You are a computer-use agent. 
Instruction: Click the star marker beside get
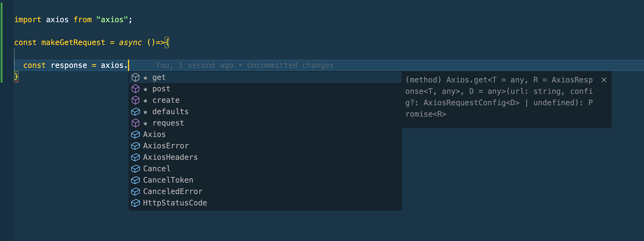(145, 78)
